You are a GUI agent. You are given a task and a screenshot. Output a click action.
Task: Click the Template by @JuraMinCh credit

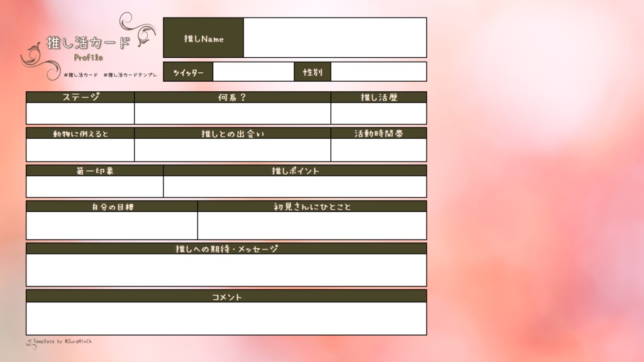62,341
